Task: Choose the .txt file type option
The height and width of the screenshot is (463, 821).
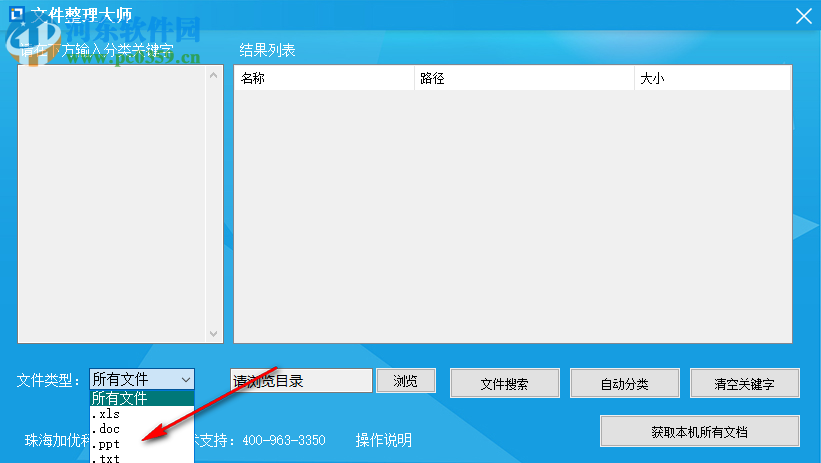Action: [x=142, y=458]
